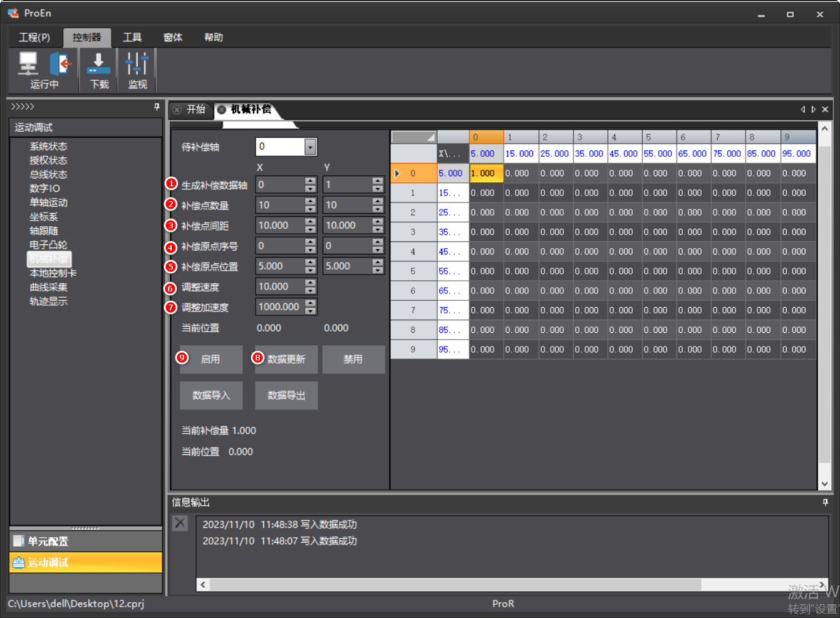The image size is (840, 618).
Task: Click the horizontal scrollbar in 信息输出
Action: (455, 584)
